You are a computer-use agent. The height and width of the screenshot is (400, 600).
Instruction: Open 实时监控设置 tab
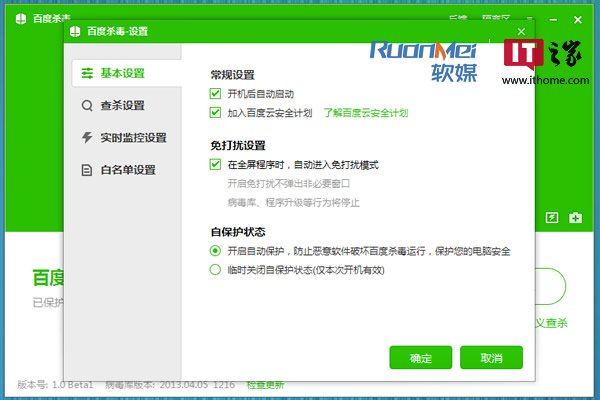(135, 137)
